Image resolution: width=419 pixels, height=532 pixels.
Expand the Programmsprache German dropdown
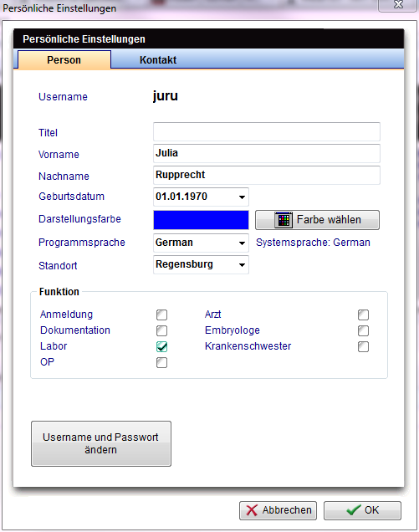pyautogui.click(x=242, y=243)
